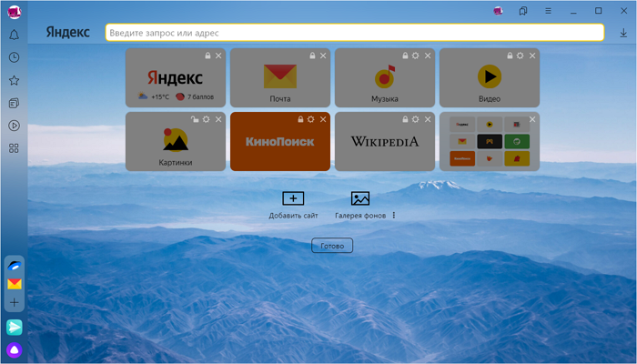The width and height of the screenshot is (637, 364).
Task: Click the +15°C weather on Яндекс tile
Action: pyautogui.click(x=154, y=96)
